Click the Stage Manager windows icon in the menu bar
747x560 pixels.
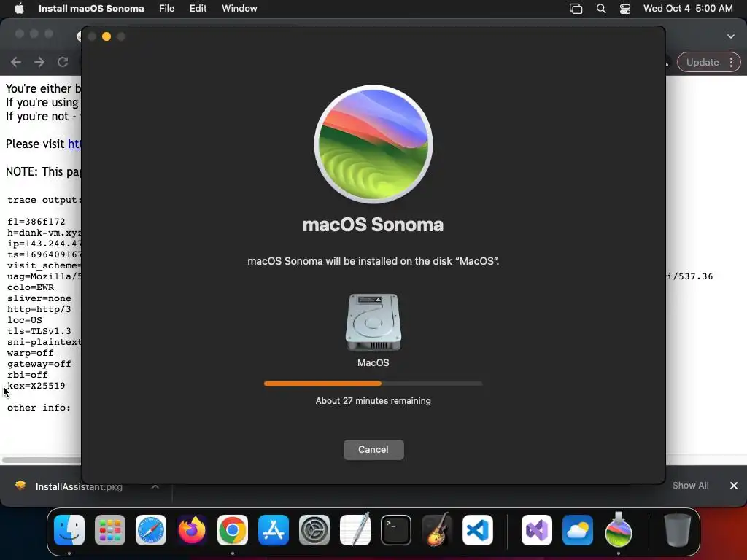pos(576,9)
